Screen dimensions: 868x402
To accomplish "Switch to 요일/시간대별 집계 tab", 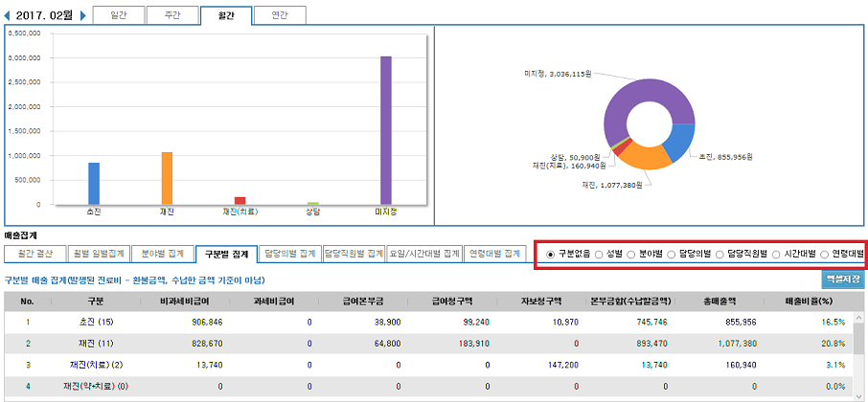I will coord(423,254).
